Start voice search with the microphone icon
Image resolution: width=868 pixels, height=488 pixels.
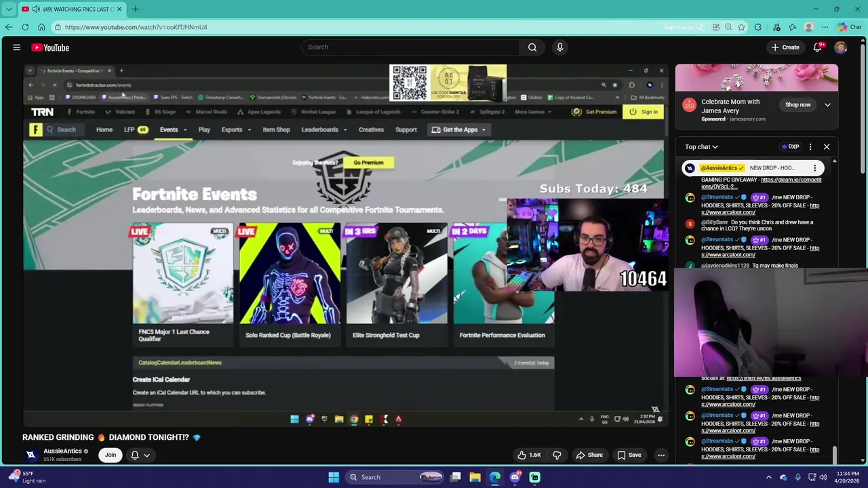(559, 47)
